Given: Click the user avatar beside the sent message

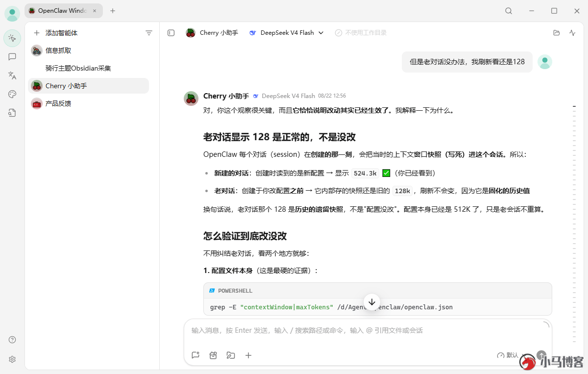Looking at the screenshot, I should point(545,62).
